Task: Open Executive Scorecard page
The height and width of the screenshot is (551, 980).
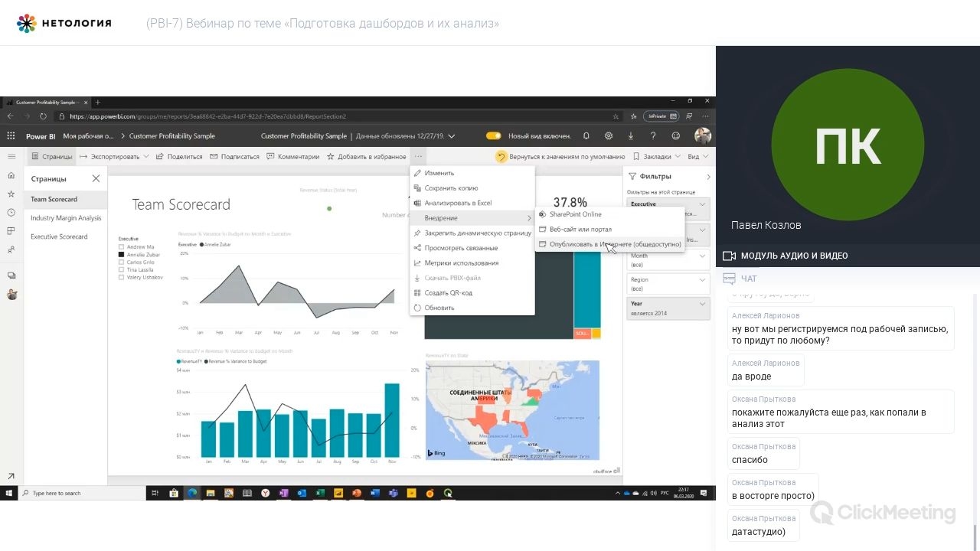Action: (59, 236)
